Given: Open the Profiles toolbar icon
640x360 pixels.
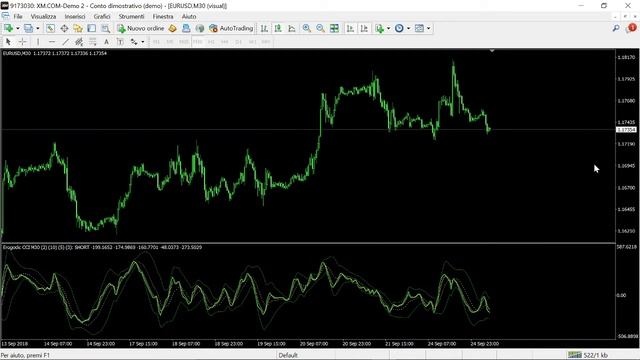Looking at the screenshot, I should [28, 28].
